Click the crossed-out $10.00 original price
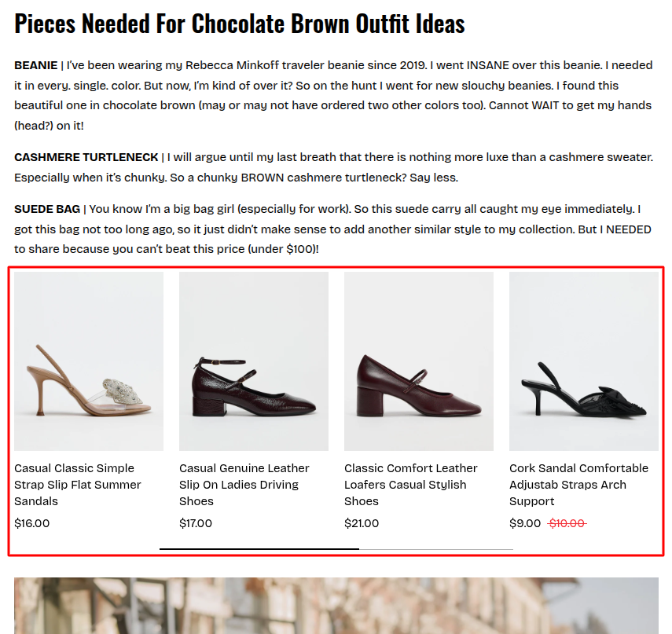 tap(567, 523)
